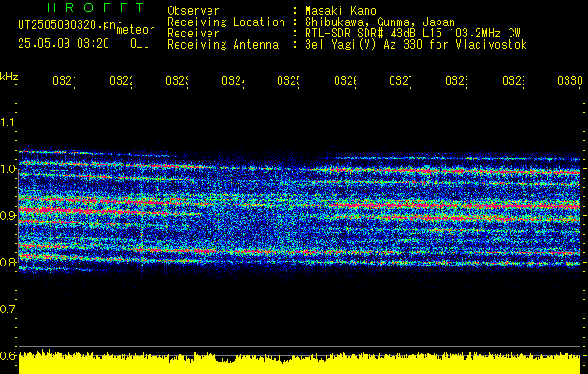
Task: Click the kHz axis unit label
Action: [x=9, y=78]
